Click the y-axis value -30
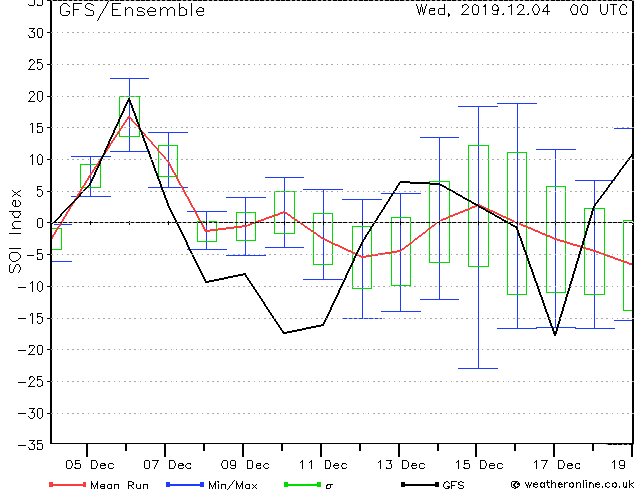 tap(31, 414)
